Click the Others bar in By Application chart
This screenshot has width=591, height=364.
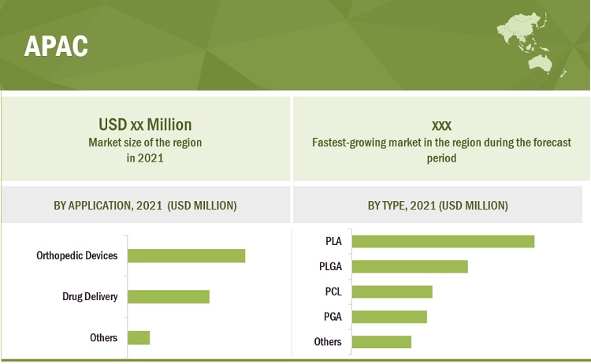138,338
